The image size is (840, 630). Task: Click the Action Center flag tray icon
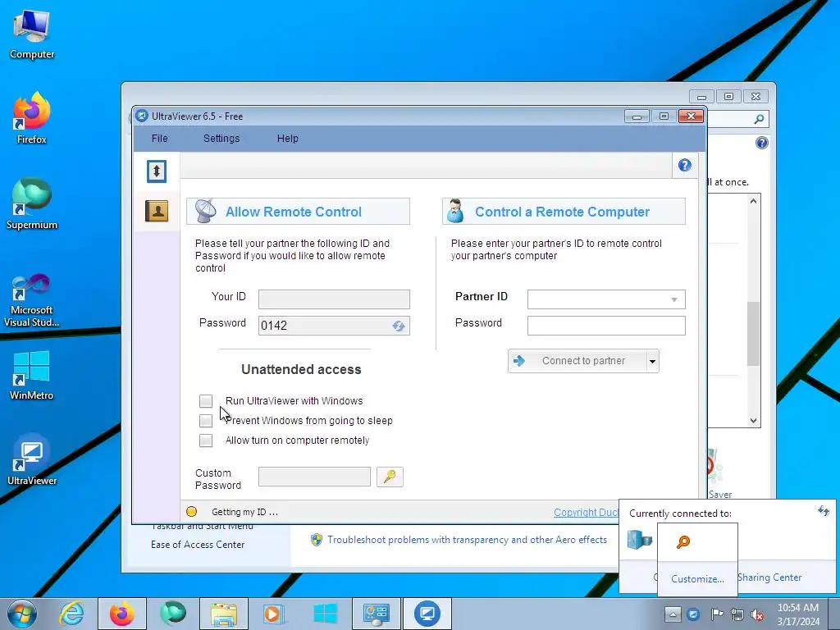tap(717, 614)
